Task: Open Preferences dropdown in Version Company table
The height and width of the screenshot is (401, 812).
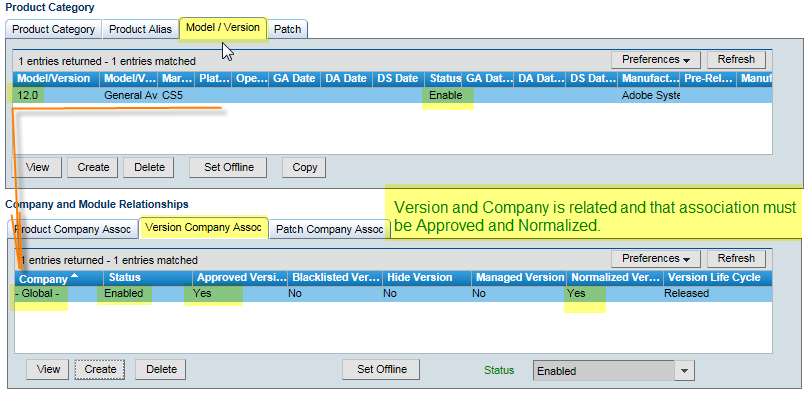Action: click(656, 258)
